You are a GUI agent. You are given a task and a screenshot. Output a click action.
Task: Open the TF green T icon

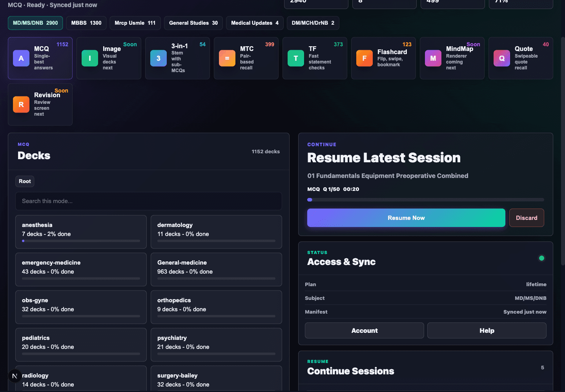coord(296,58)
